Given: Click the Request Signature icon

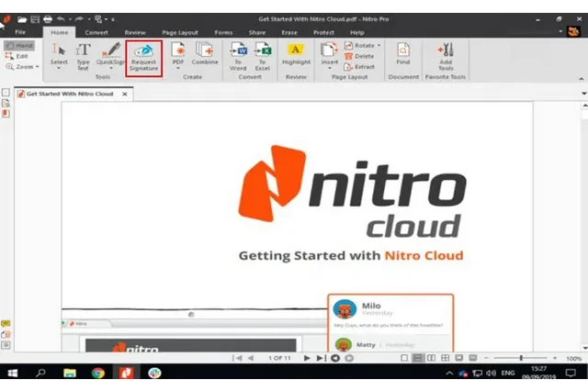Looking at the screenshot, I should [x=143, y=57].
